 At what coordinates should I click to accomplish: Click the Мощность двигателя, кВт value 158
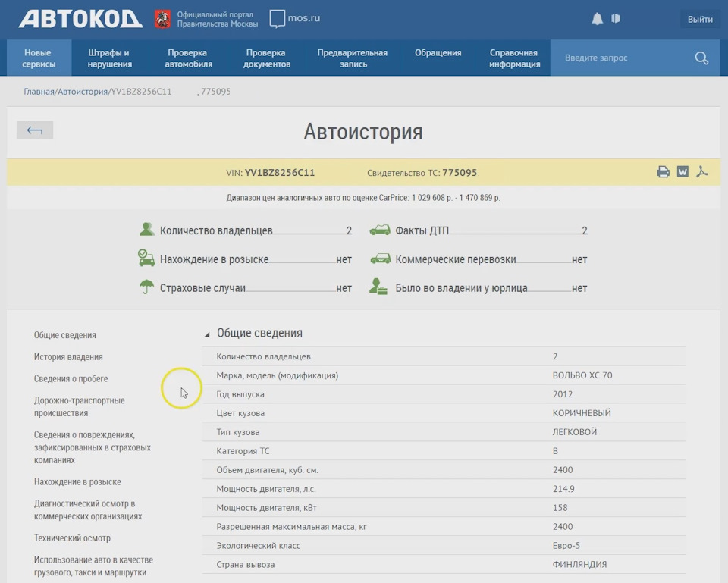[x=560, y=508]
